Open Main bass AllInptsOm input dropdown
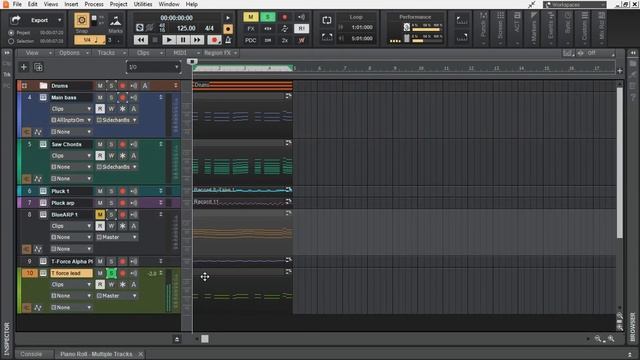 [71, 120]
